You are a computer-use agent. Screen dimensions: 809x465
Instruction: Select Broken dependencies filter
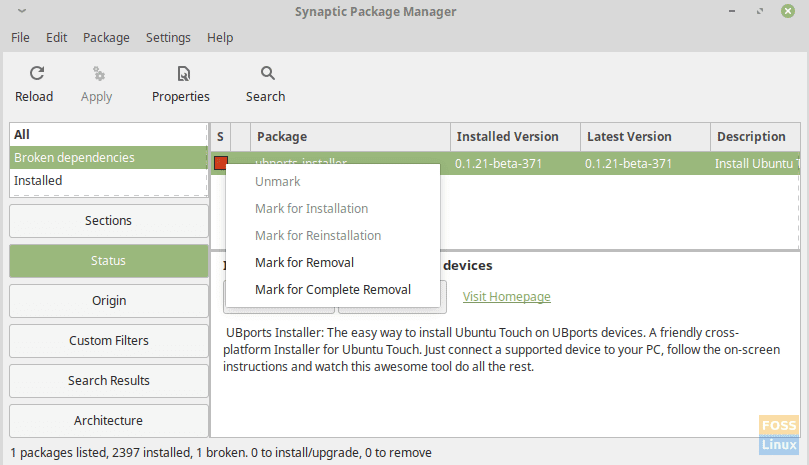[108, 157]
